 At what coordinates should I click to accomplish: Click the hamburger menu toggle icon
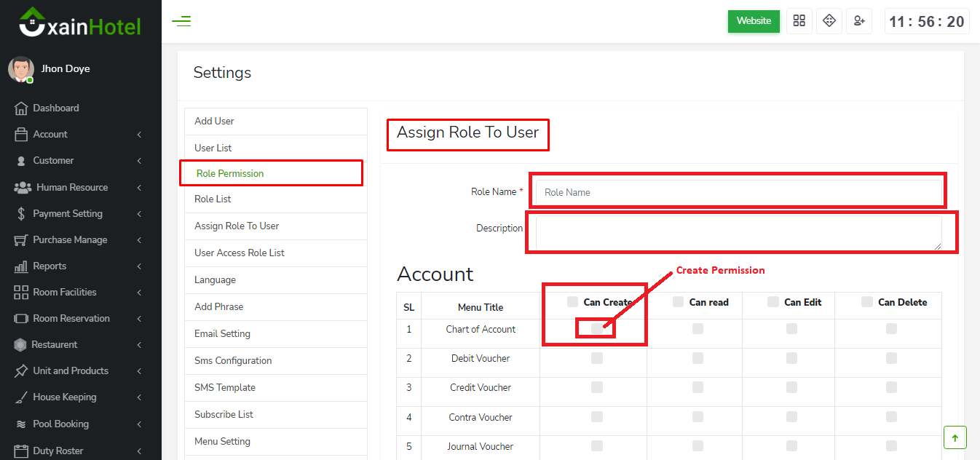[181, 21]
